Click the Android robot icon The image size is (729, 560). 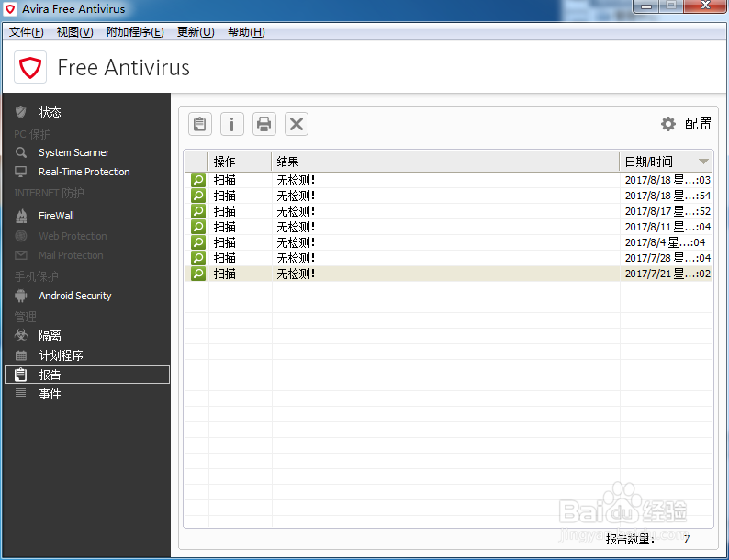click(20, 296)
